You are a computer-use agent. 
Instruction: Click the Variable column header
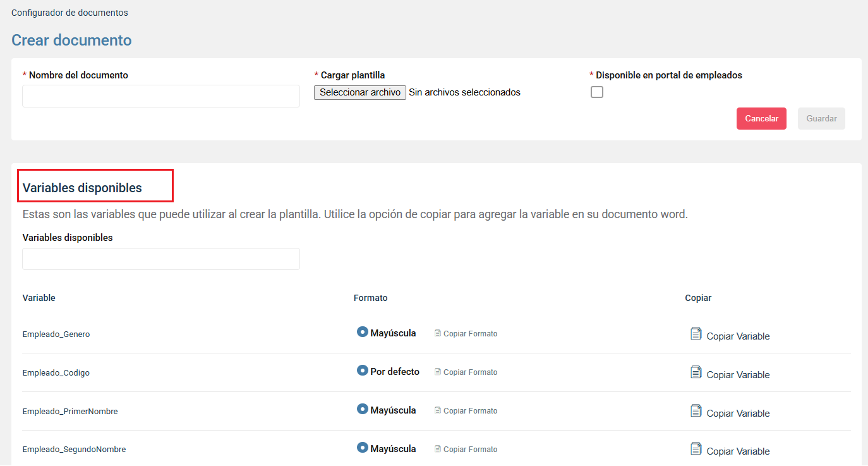pos(39,298)
